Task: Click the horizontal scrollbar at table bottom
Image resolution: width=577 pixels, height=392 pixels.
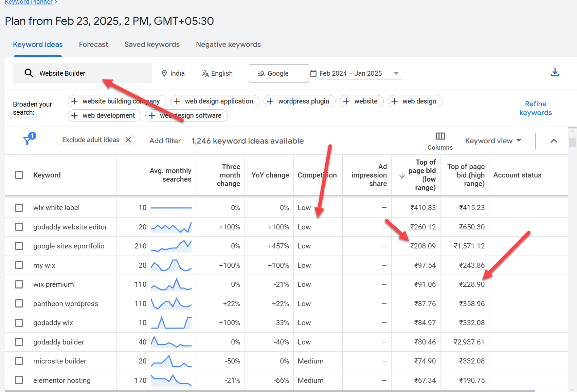Action: [x=270, y=391]
